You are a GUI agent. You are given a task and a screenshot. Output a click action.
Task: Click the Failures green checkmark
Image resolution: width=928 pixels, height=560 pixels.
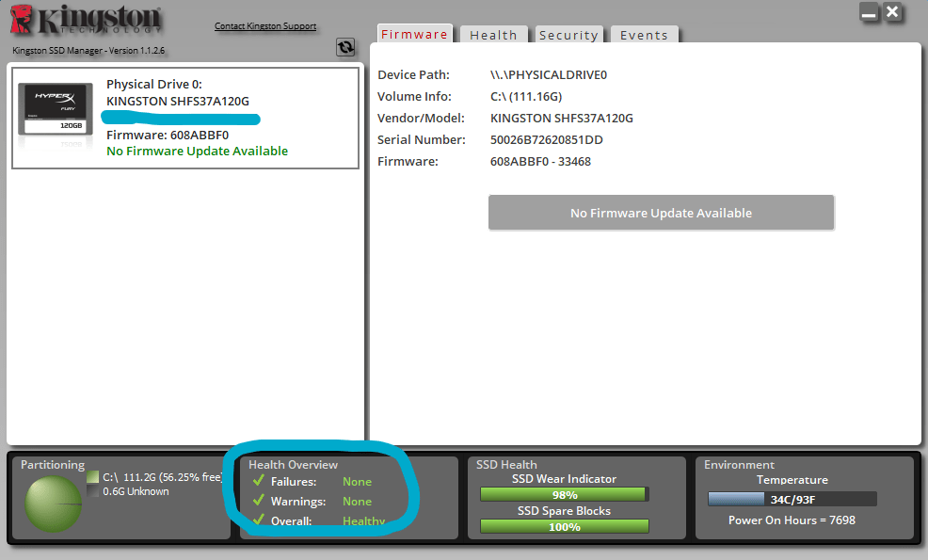tap(259, 481)
